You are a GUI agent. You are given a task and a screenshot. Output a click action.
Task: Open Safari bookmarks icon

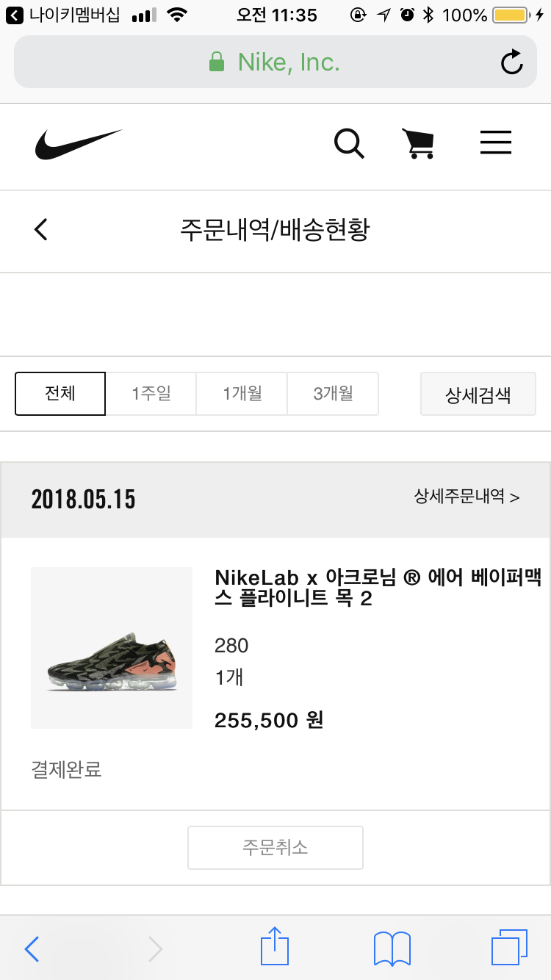click(x=392, y=948)
